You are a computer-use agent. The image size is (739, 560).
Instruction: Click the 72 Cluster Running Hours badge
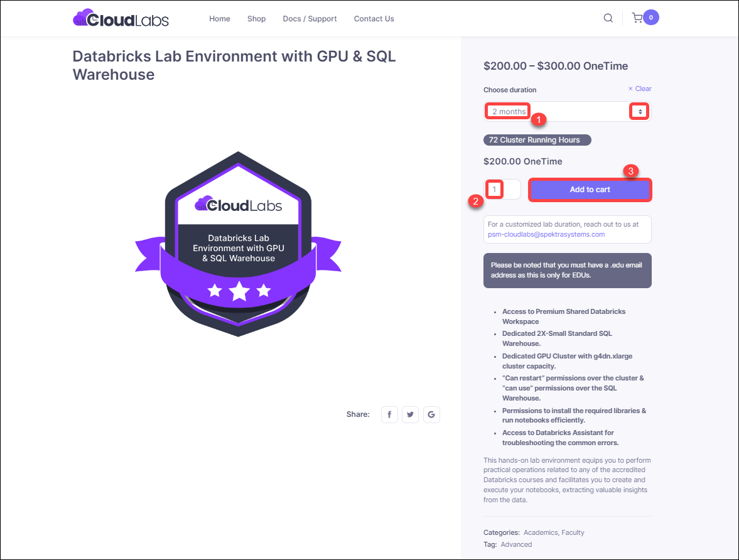(x=537, y=140)
